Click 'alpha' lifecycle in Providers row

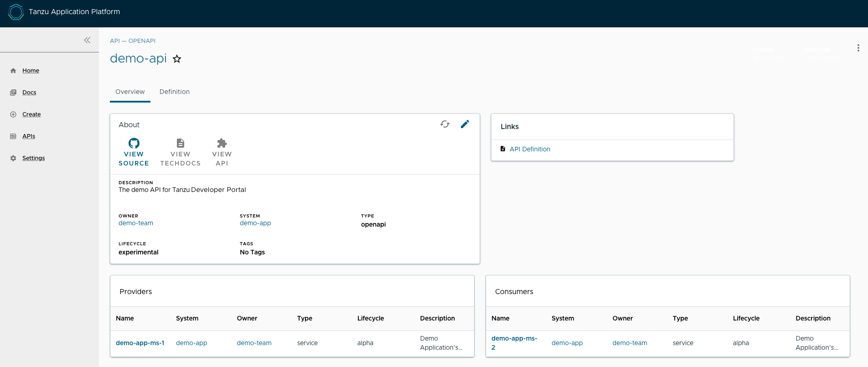(x=365, y=343)
